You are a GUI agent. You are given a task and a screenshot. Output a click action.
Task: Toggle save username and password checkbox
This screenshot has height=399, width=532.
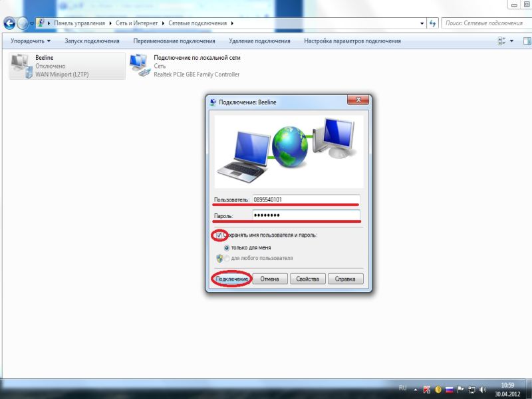click(219, 235)
